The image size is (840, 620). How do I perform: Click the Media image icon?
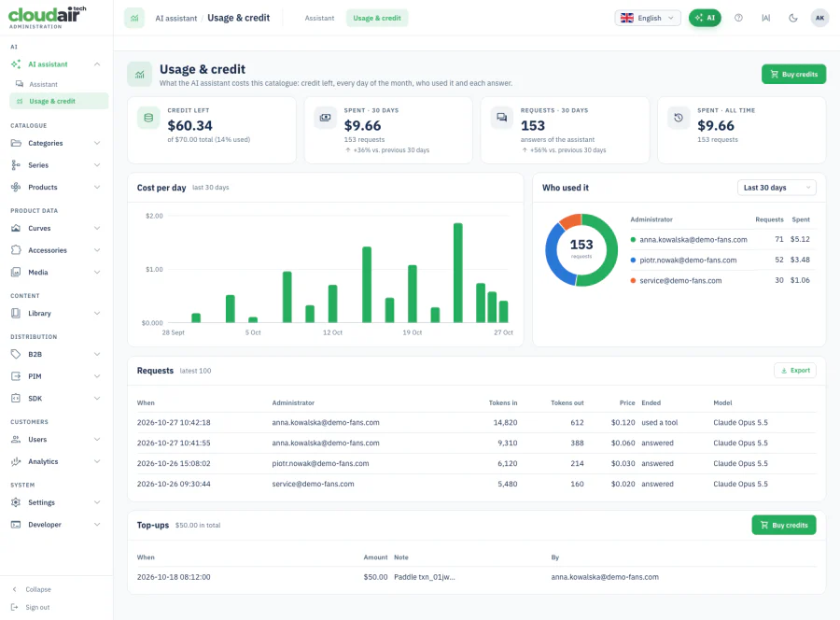[x=16, y=273]
